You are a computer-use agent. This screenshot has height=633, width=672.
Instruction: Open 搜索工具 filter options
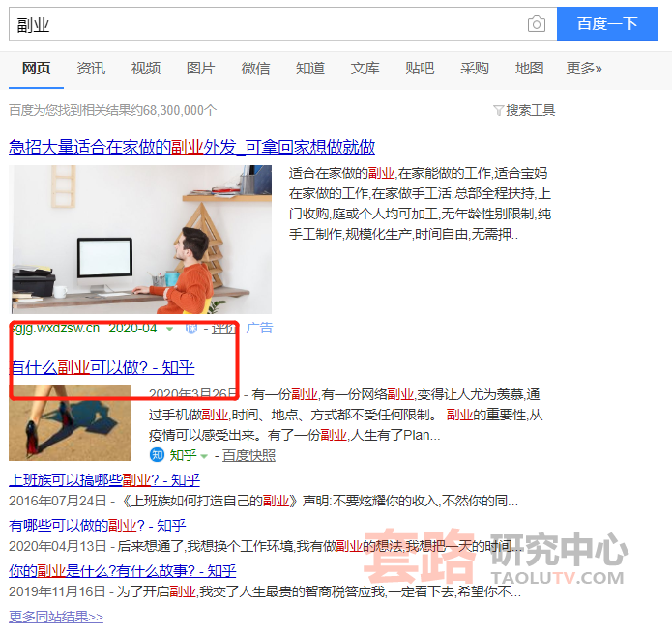tap(531, 110)
